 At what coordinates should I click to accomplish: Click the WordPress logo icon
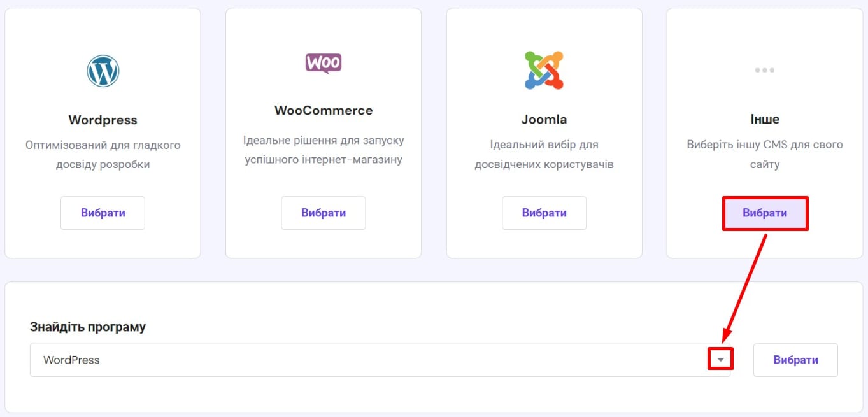point(103,71)
